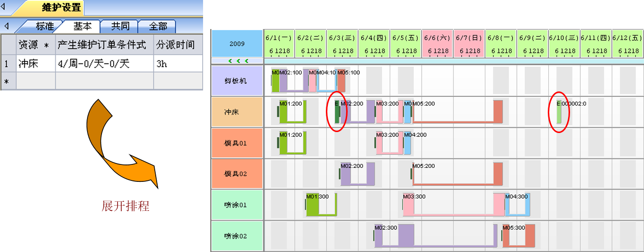The width and height of the screenshot is (644, 252).
Task: Switch to the 标准 tab
Action: pos(44,26)
